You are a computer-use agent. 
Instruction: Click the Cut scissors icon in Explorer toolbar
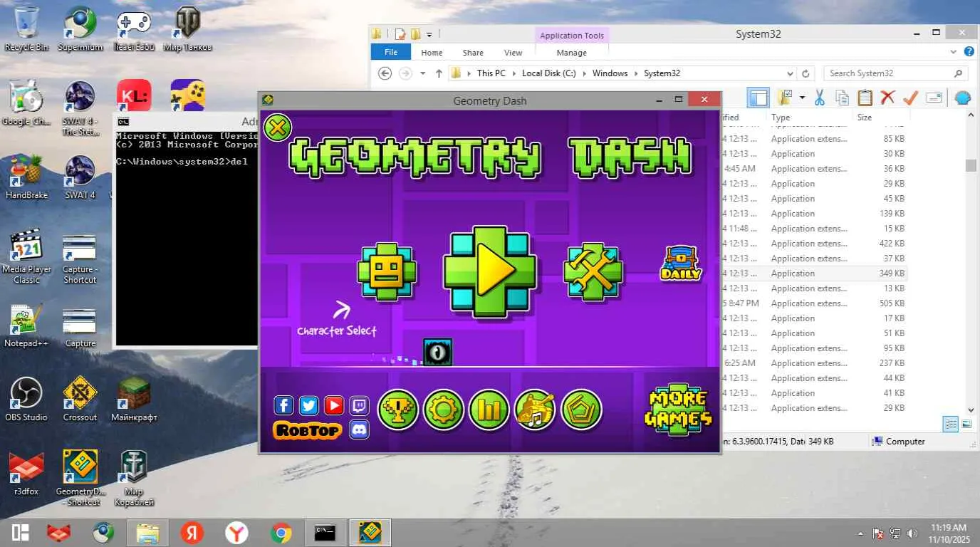[x=819, y=98]
